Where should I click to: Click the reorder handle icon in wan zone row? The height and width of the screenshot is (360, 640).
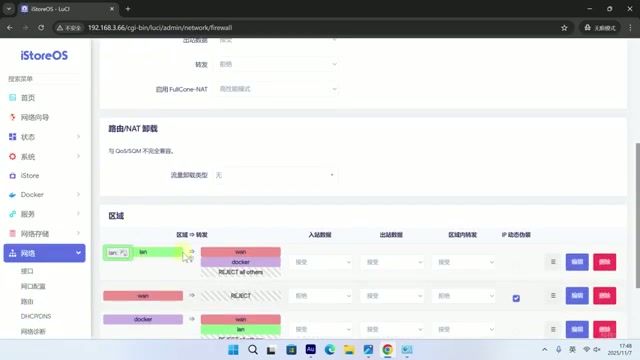(x=553, y=296)
